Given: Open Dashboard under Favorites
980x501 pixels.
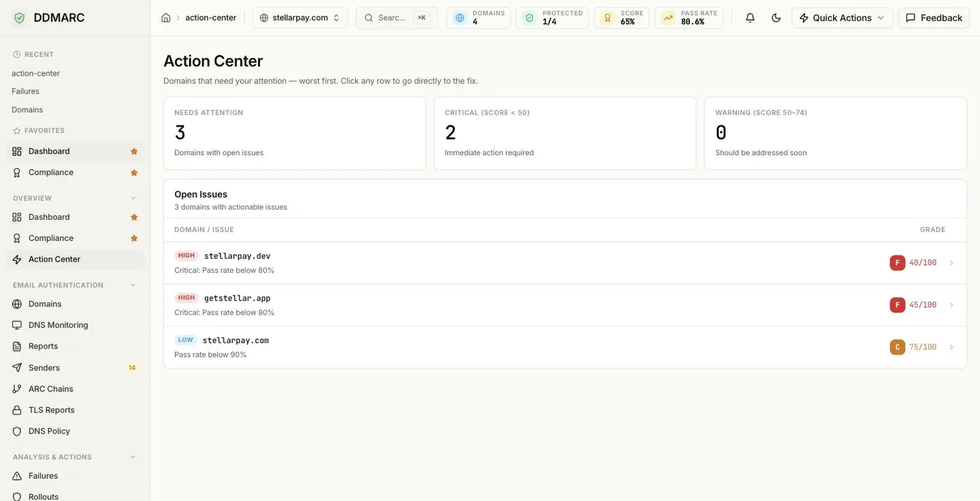Looking at the screenshot, I should [75, 151].
